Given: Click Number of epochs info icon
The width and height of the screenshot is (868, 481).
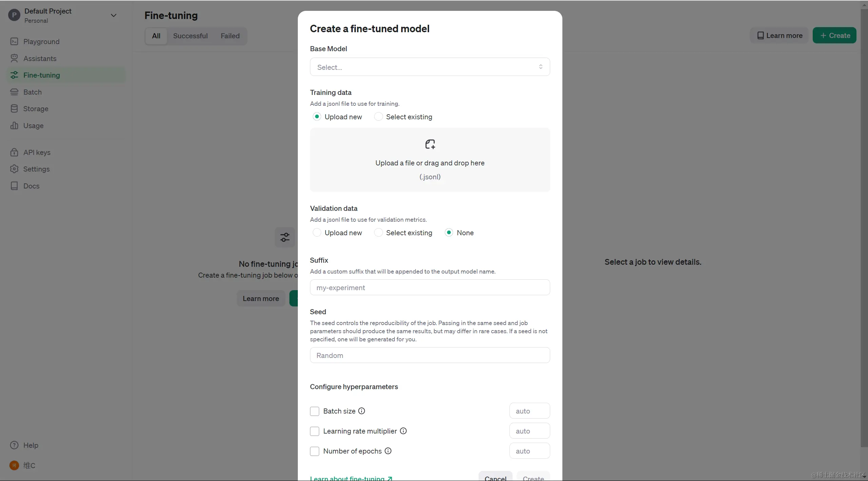Looking at the screenshot, I should [x=388, y=451].
